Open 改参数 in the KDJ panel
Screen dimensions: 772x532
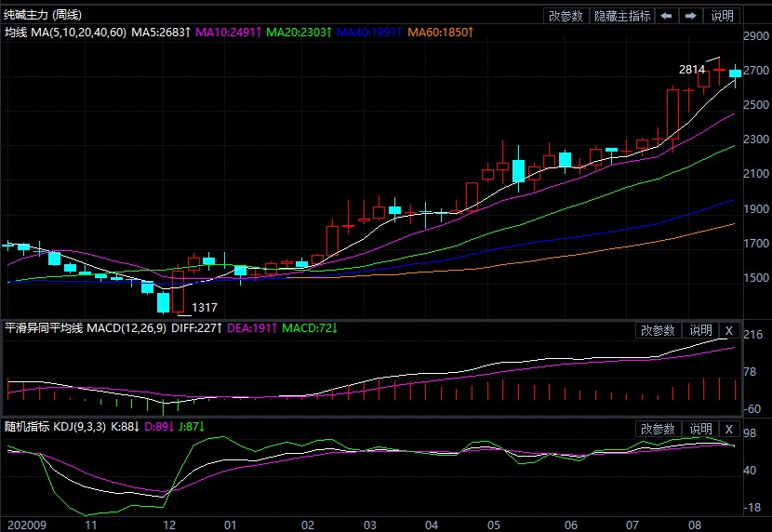(658, 429)
